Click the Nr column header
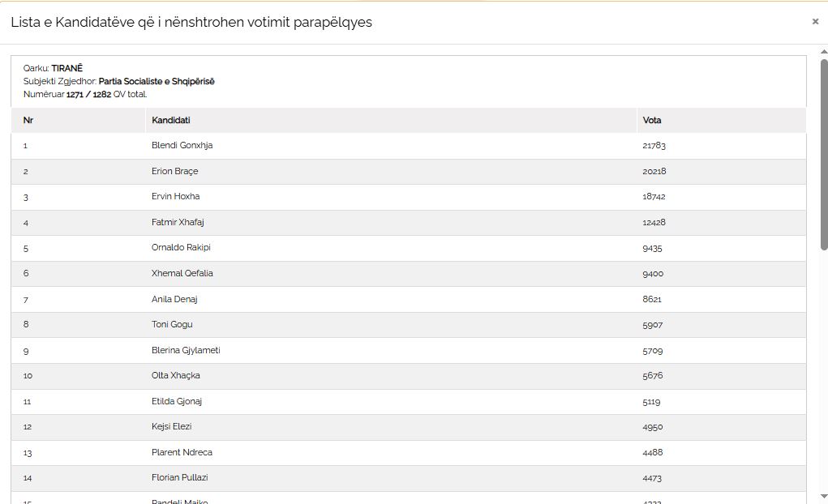This screenshot has width=828, height=504. (28, 121)
